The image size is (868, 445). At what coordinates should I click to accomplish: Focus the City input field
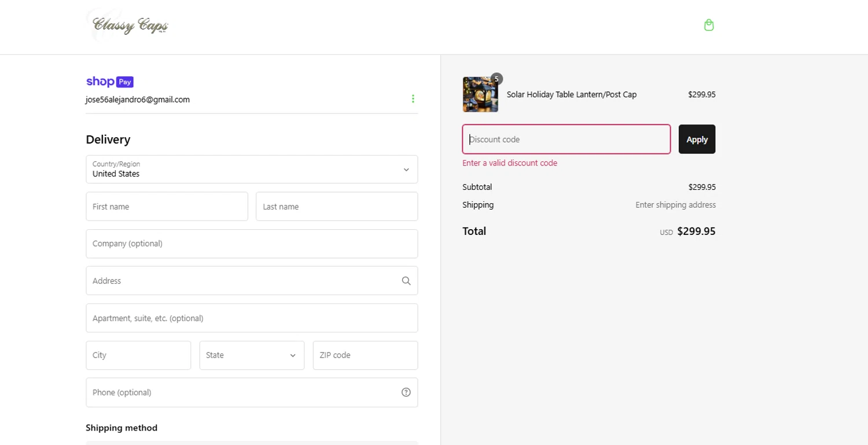click(x=138, y=355)
